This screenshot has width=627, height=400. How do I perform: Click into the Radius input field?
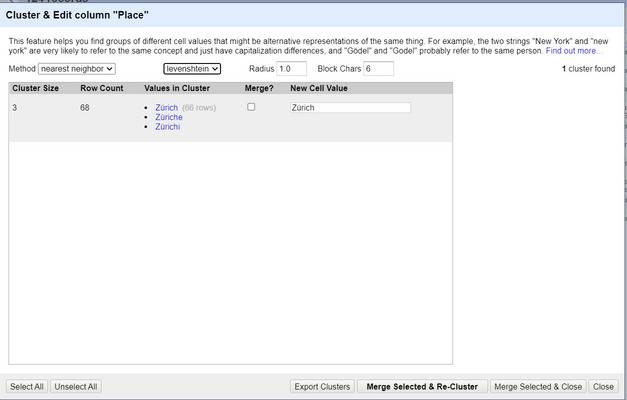coord(291,69)
